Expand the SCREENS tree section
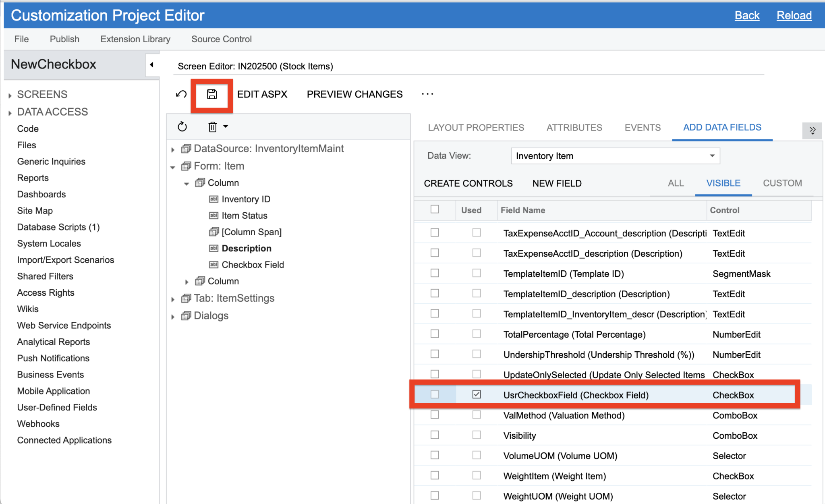This screenshot has width=825, height=504. click(x=10, y=94)
